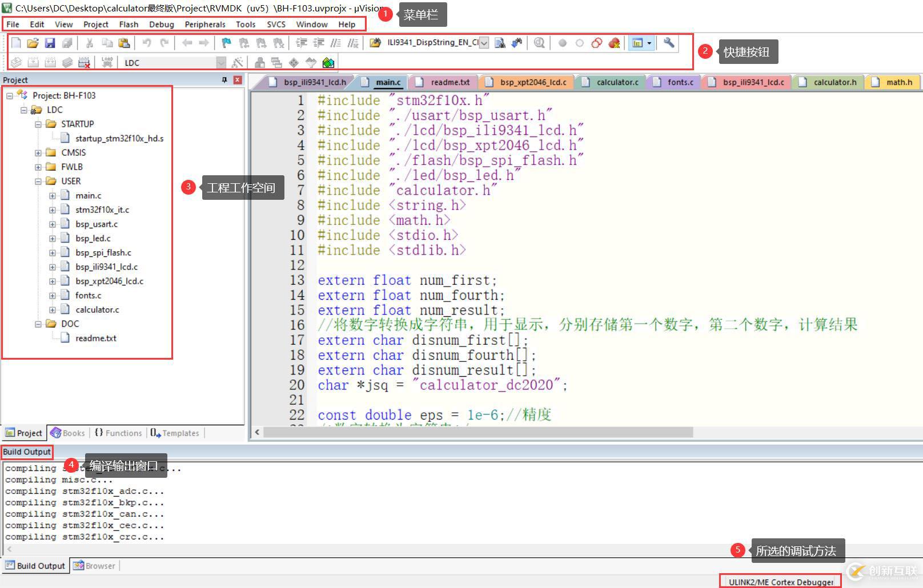Insert breakpoint with the gray filled circle
This screenshot has width=923, height=588.
tap(563, 43)
